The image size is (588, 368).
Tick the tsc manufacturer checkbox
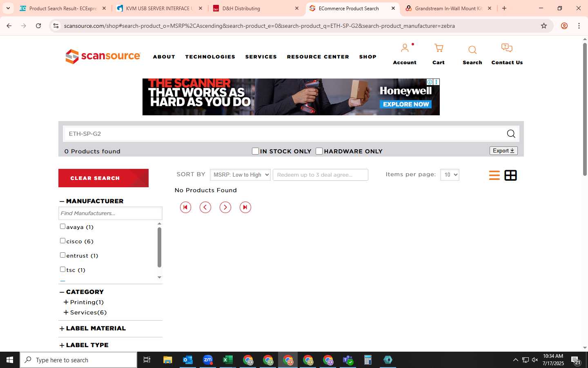coord(62,269)
